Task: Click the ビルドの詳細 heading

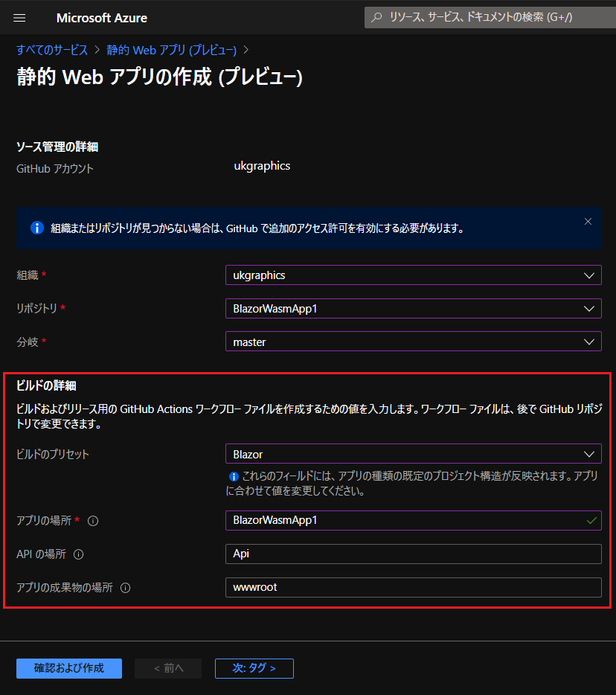Action: pos(46,385)
